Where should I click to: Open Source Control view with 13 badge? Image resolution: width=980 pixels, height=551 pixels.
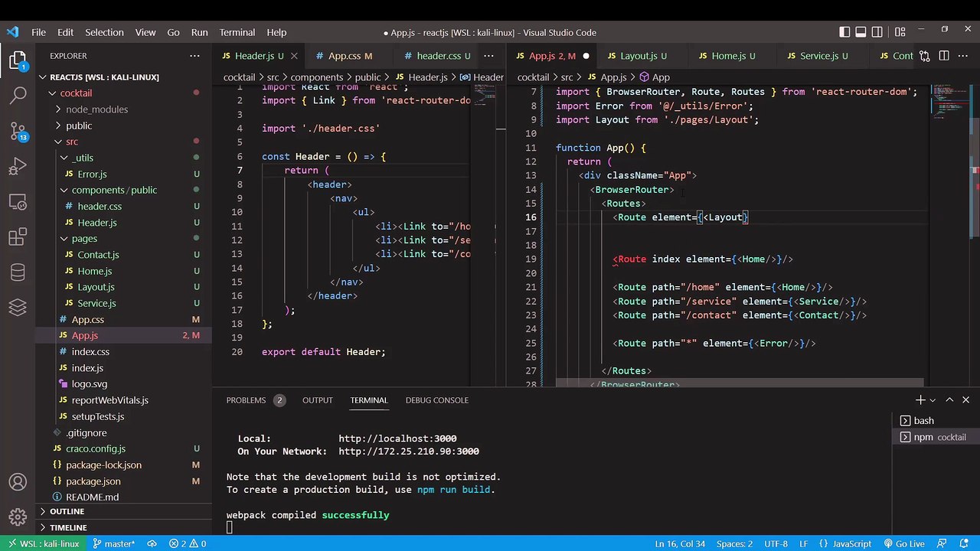click(18, 131)
